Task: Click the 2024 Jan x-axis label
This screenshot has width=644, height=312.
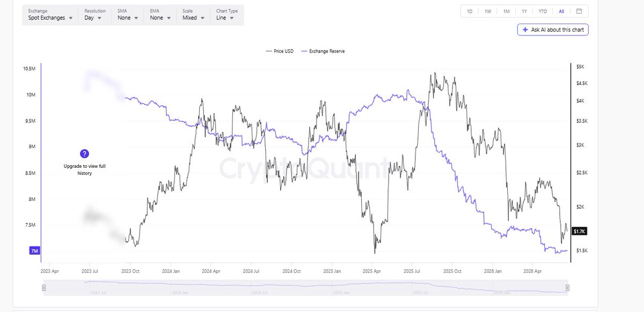Action: pyautogui.click(x=171, y=271)
